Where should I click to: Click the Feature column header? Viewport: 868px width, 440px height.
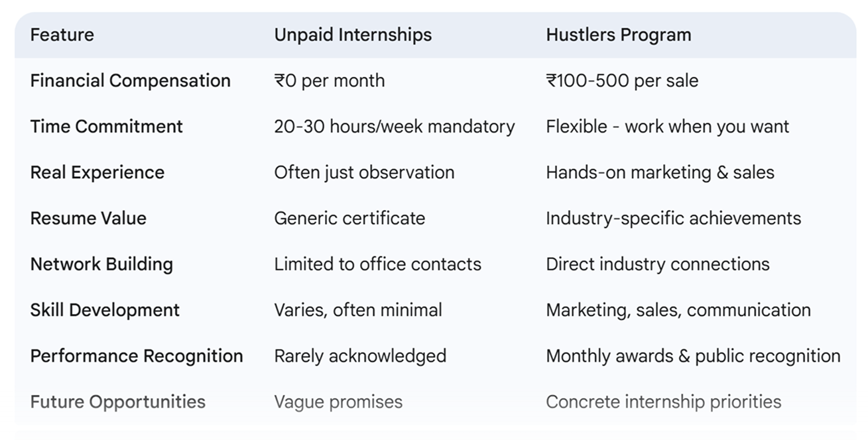(x=62, y=35)
